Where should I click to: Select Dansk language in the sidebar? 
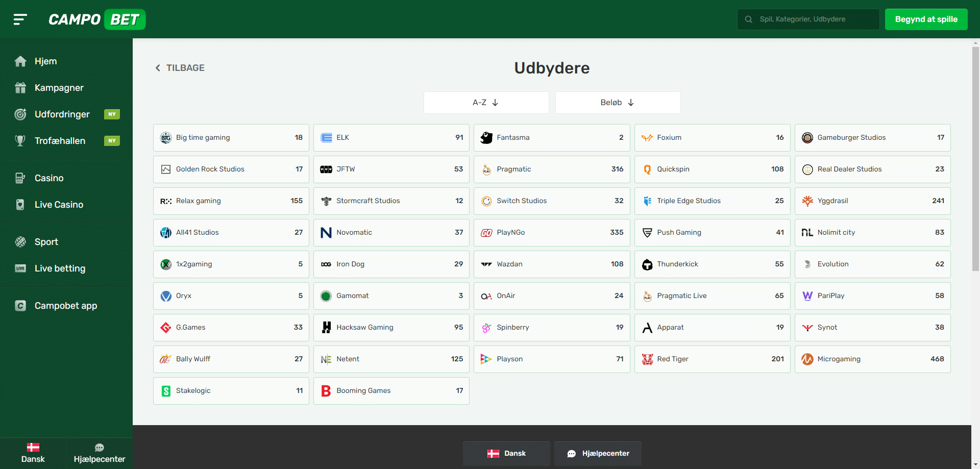coord(33,453)
